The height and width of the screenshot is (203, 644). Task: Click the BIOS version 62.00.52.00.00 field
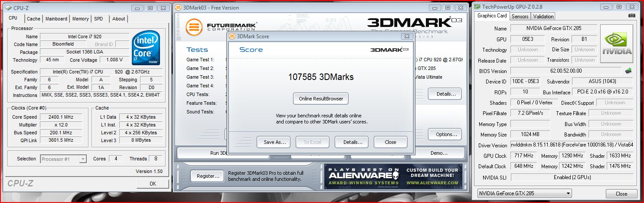[x=566, y=71]
